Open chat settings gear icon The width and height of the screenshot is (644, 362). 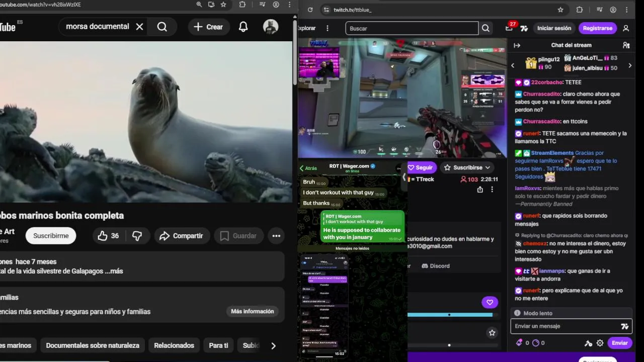(600, 343)
